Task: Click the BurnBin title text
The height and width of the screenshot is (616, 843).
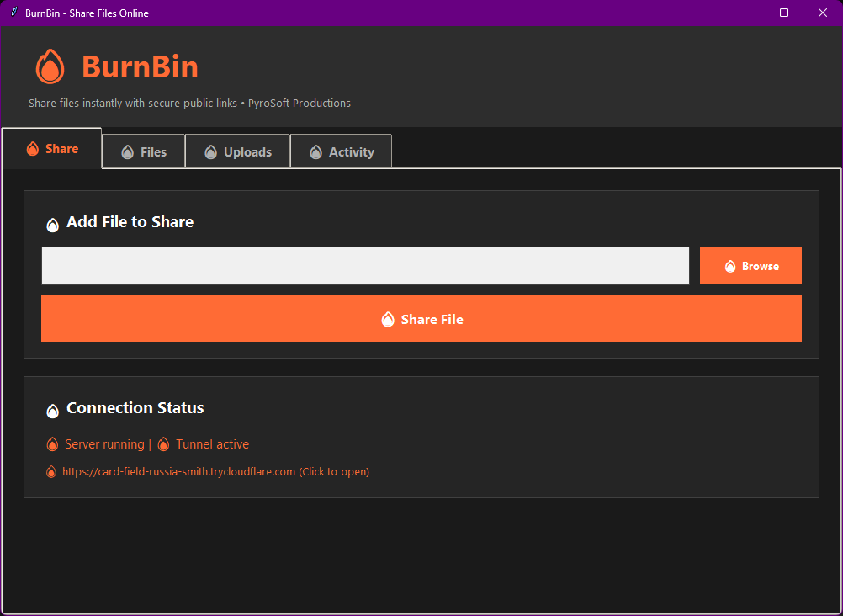Action: (140, 67)
